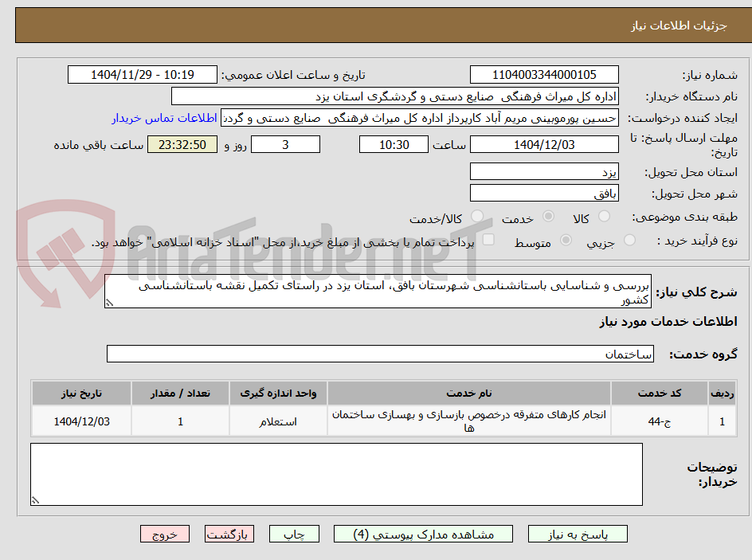Click the service name cell انجام کارهای متفرقه
This screenshot has width=752, height=560.
click(x=469, y=421)
